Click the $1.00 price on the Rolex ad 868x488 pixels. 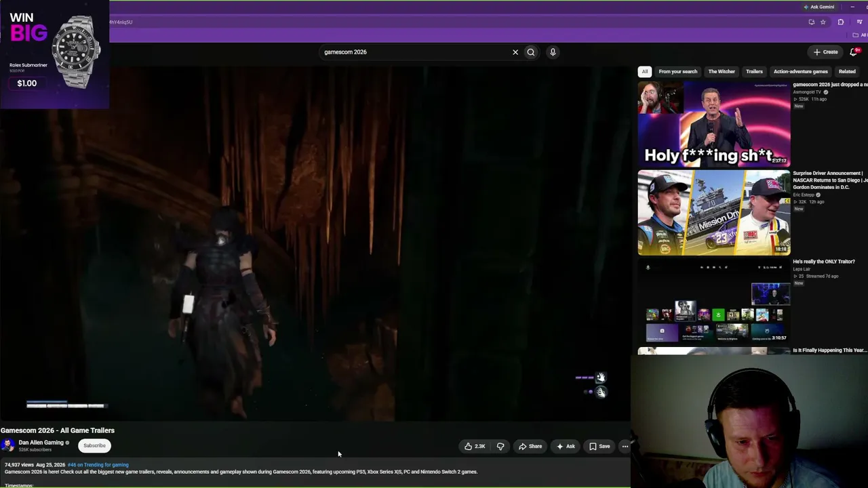pos(27,83)
